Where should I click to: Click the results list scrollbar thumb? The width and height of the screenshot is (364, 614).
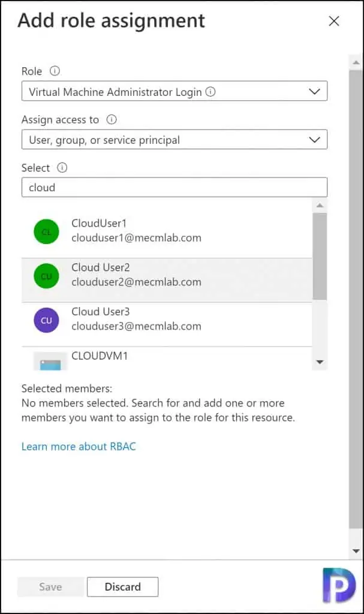coord(320,257)
